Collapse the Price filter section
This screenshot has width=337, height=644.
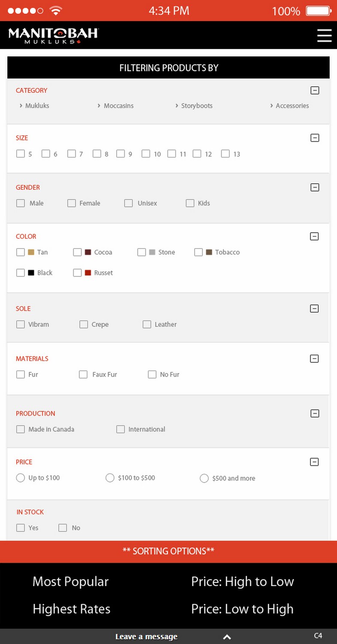tap(315, 462)
